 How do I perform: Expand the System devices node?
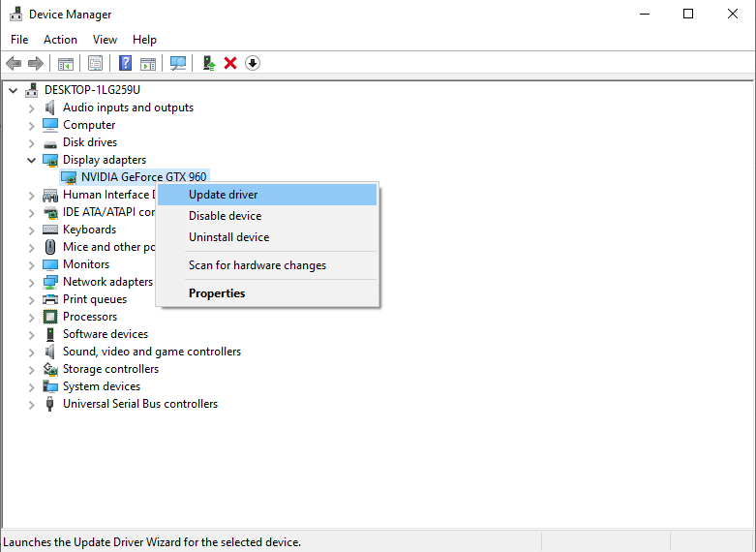(x=31, y=387)
